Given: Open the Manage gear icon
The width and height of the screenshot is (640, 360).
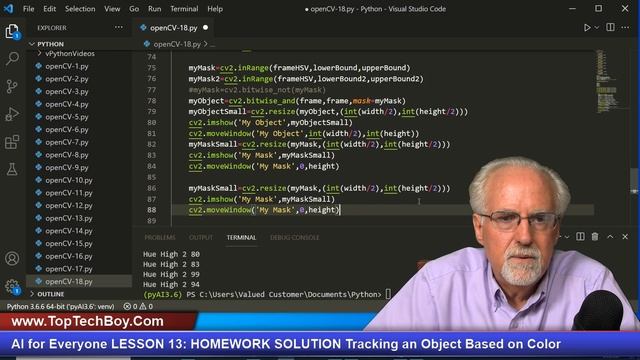Looking at the screenshot, I should pos(12,287).
